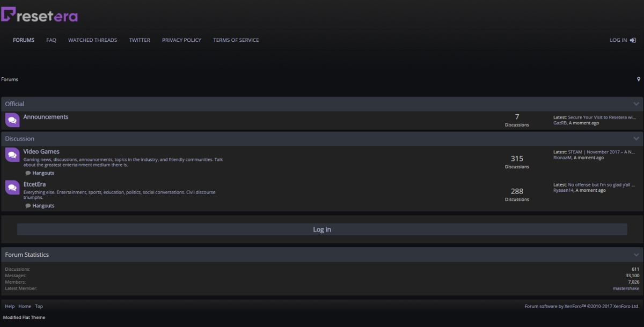644x327 pixels.
Task: Collapse the Official category section
Action: pos(636,103)
